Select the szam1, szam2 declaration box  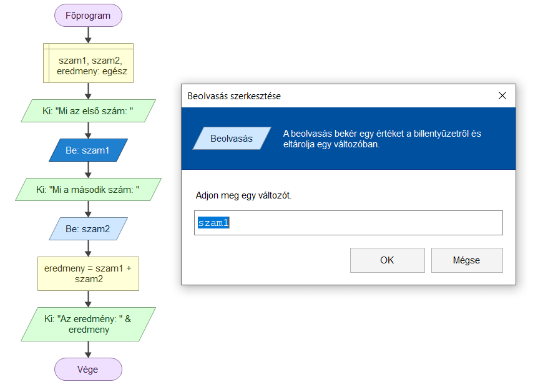click(88, 63)
